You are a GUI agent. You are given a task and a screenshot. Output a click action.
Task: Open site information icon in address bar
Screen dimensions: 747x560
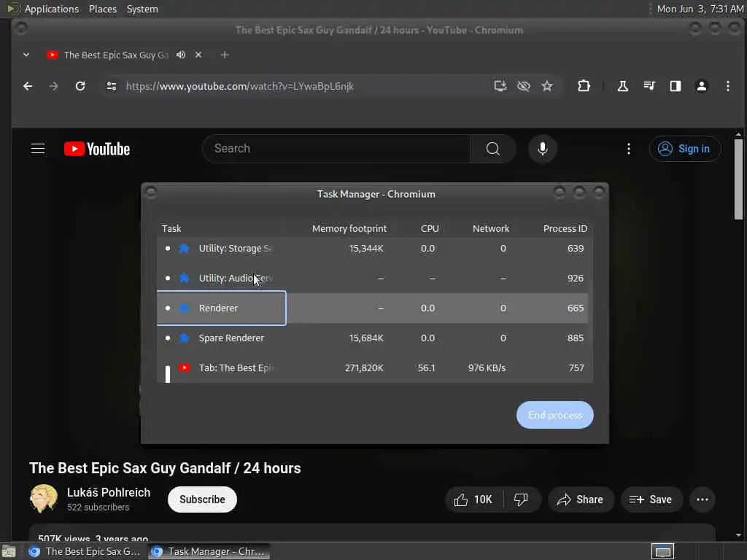click(112, 86)
